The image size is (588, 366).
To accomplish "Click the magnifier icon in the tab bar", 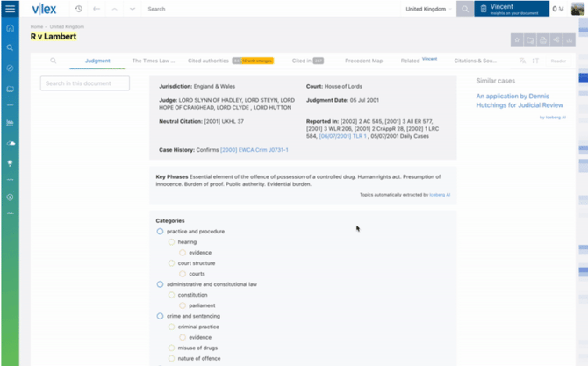I will (x=54, y=61).
